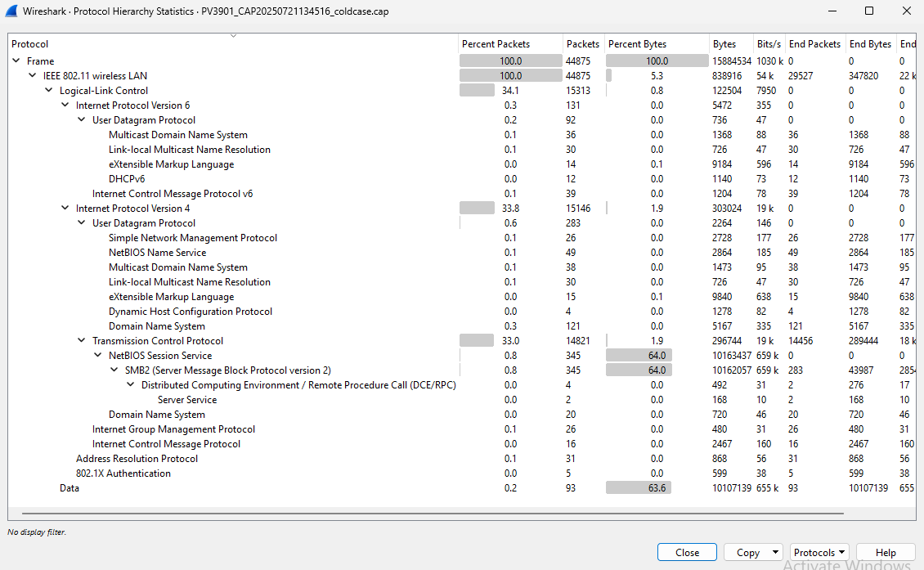This screenshot has width=924, height=570.
Task: Collapse the Logical-Link Control node
Action: coord(50,90)
